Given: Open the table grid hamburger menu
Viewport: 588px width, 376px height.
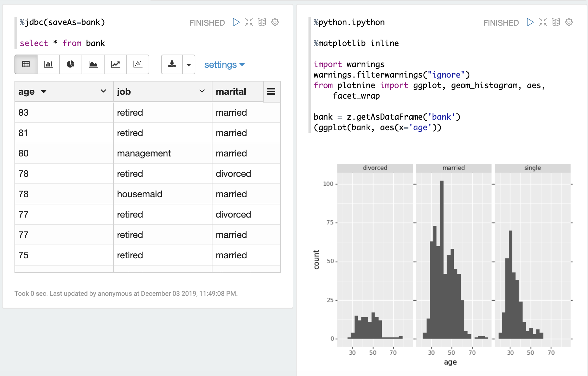Looking at the screenshot, I should click(x=271, y=92).
